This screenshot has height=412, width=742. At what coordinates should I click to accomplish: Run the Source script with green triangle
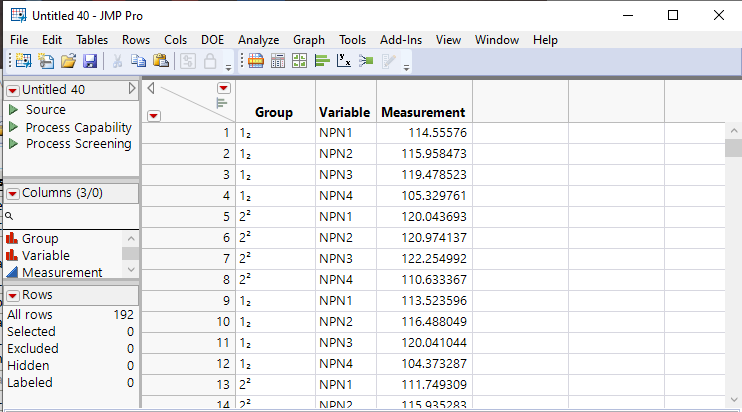coord(14,110)
